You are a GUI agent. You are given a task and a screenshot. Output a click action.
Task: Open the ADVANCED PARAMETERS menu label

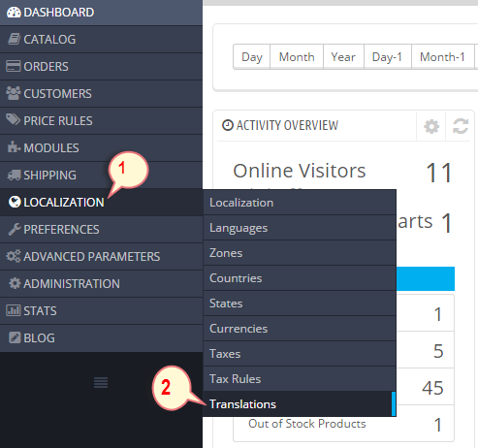pyautogui.click(x=92, y=257)
